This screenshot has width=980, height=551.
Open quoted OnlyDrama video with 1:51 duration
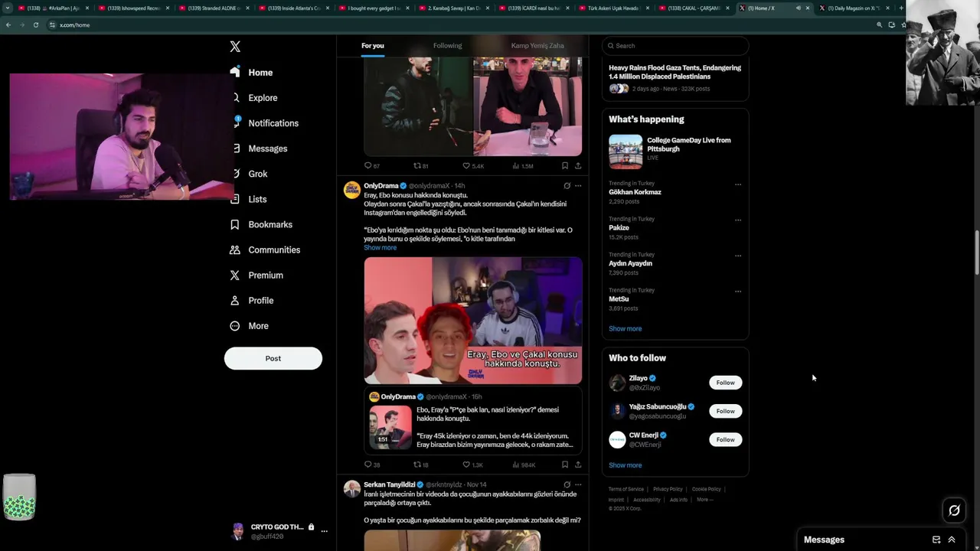click(390, 427)
